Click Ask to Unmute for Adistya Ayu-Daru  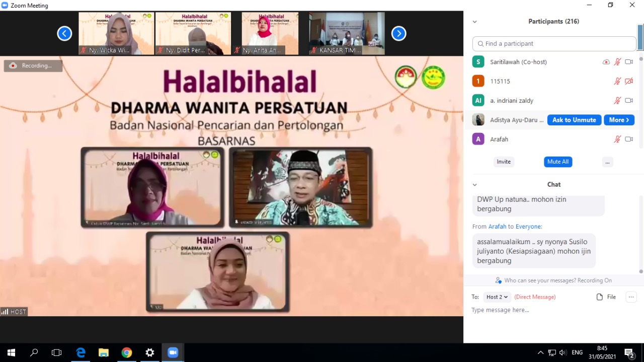574,120
